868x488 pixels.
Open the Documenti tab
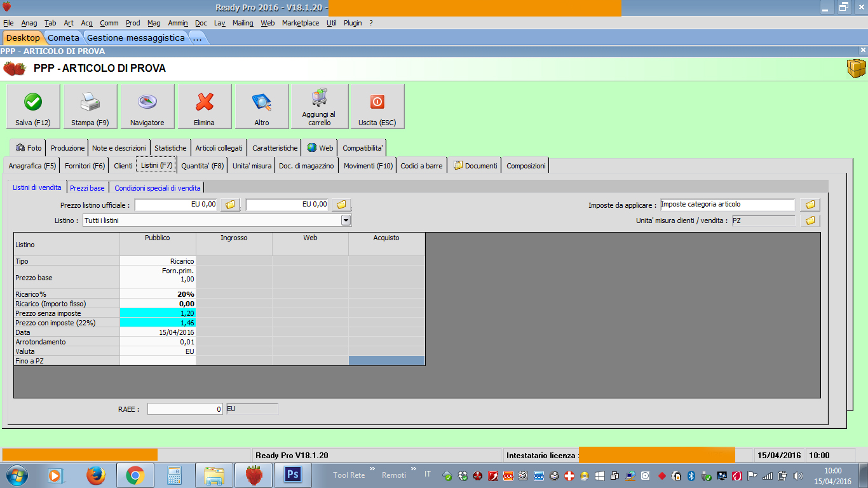(x=475, y=166)
